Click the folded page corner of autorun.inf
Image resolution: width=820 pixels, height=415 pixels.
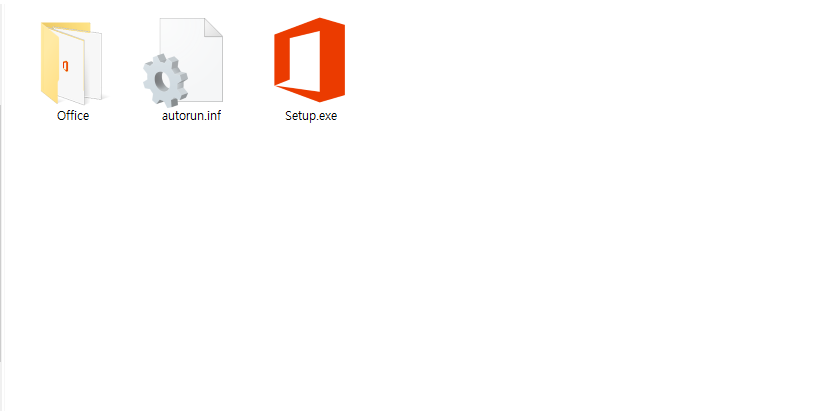213,28
